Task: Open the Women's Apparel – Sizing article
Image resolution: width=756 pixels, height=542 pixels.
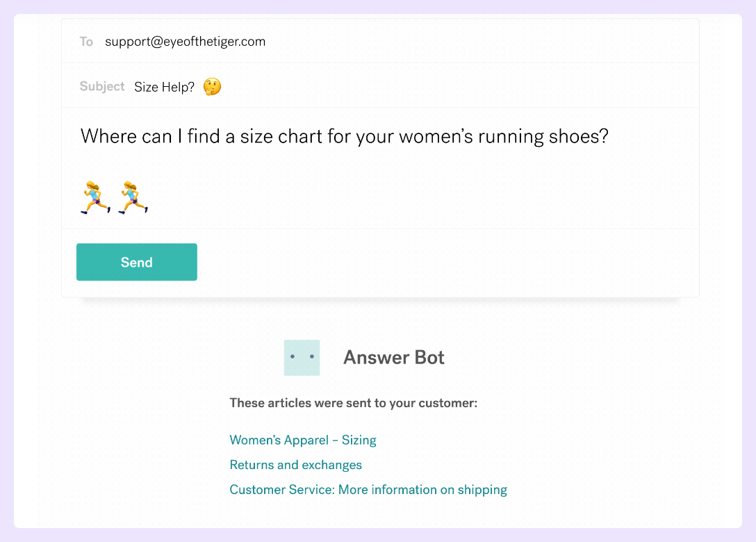Action: [x=303, y=440]
